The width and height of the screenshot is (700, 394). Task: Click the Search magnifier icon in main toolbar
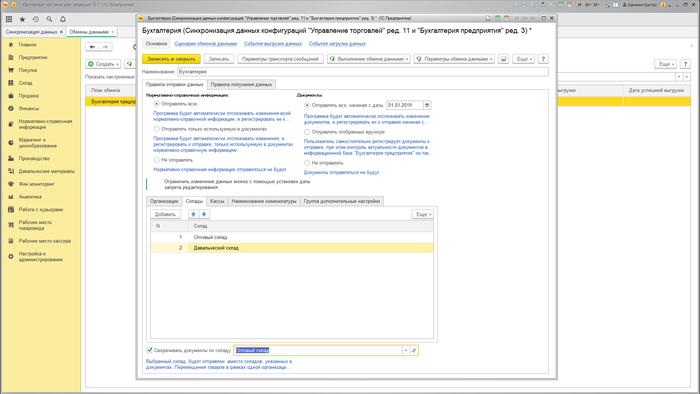[49, 19]
